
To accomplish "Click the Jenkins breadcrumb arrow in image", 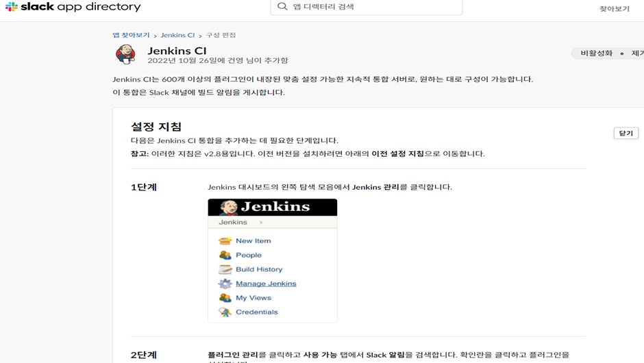I will click(x=261, y=222).
